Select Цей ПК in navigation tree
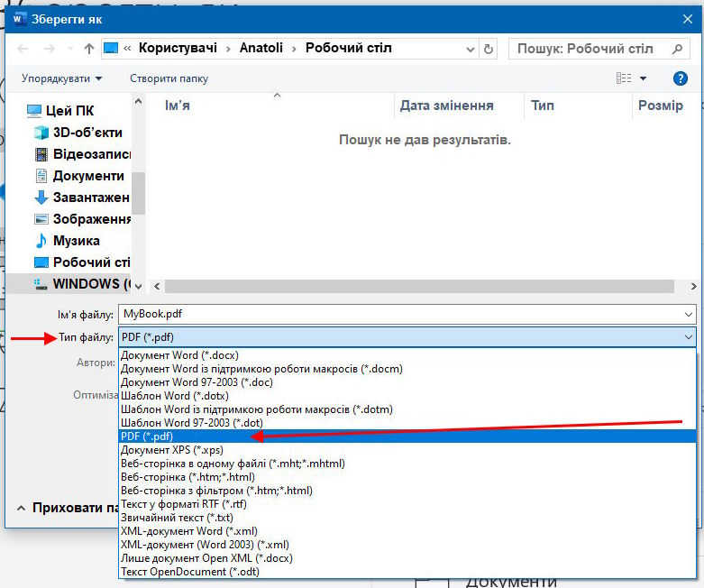 [69, 111]
